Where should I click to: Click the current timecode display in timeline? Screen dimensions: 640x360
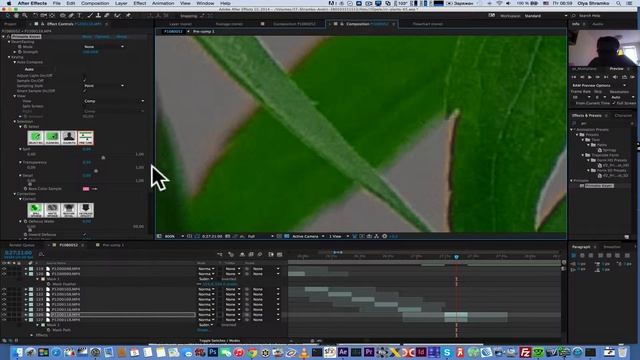18,253
